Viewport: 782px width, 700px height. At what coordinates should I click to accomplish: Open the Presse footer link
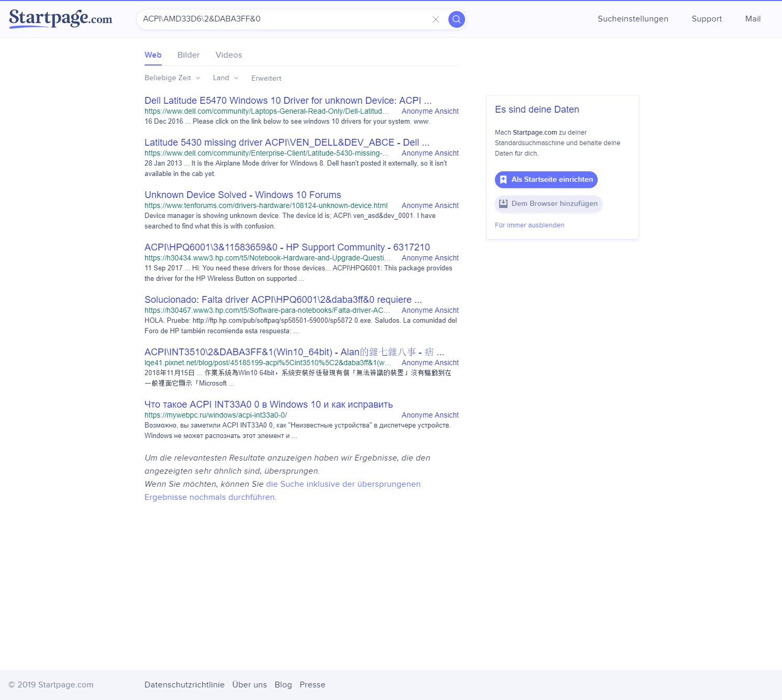click(313, 685)
